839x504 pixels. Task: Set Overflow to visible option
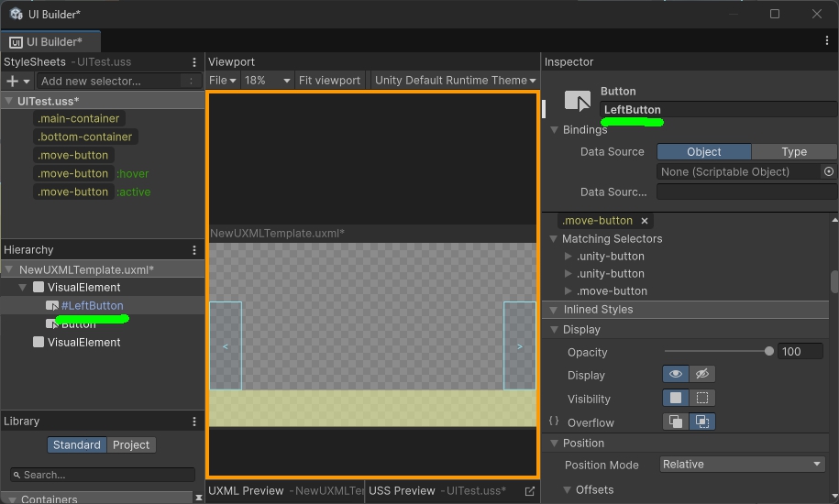676,422
